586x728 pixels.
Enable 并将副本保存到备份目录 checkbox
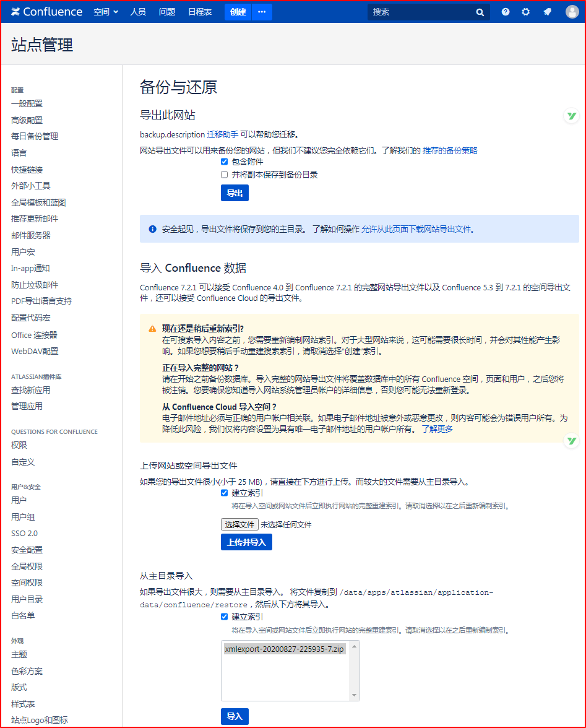coord(224,175)
